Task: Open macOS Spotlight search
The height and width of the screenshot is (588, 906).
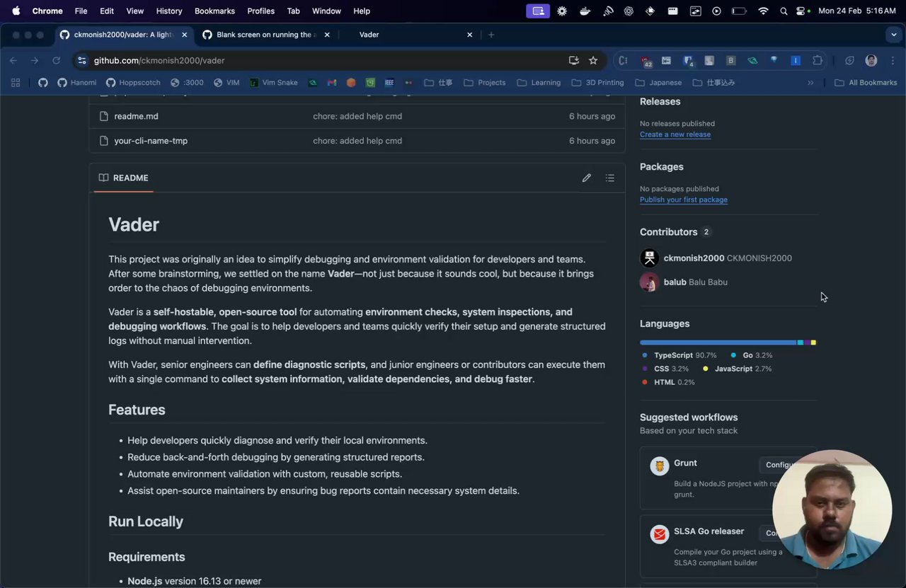Action: click(784, 11)
